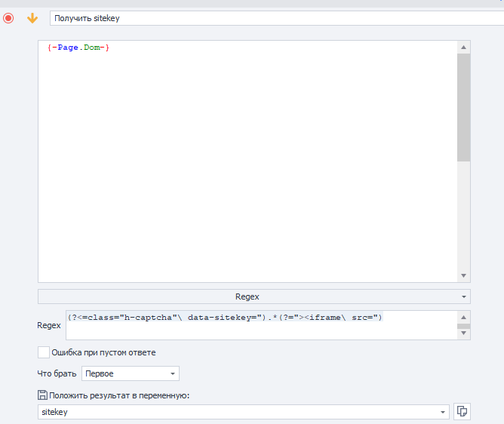
Task: Click the text area scroll up arrow
Action: pos(463,48)
